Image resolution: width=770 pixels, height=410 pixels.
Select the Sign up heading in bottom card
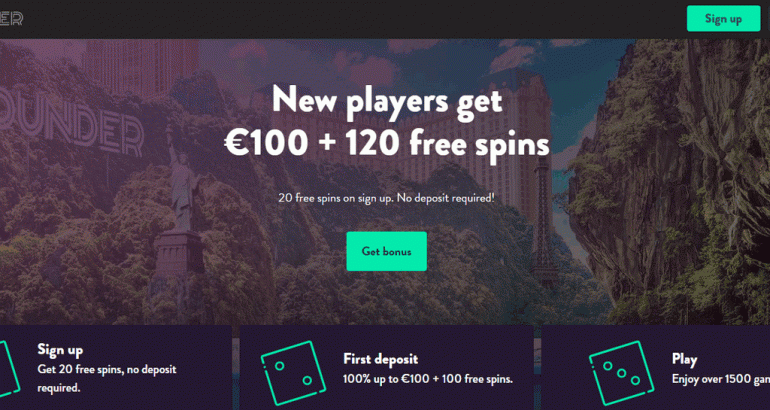tap(60, 350)
